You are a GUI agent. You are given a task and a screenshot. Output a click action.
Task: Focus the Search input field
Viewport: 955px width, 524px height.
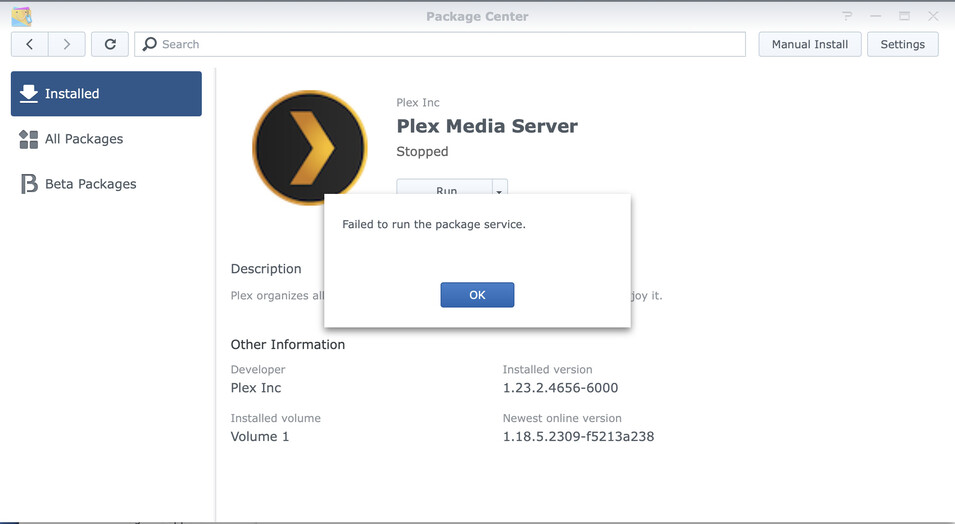pos(440,44)
